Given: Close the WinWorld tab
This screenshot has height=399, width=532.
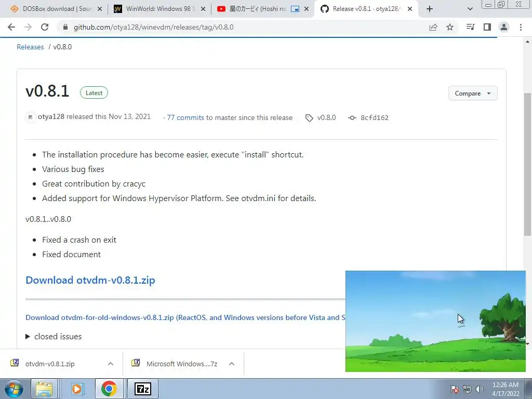Looking at the screenshot, I should pyautogui.click(x=203, y=9).
